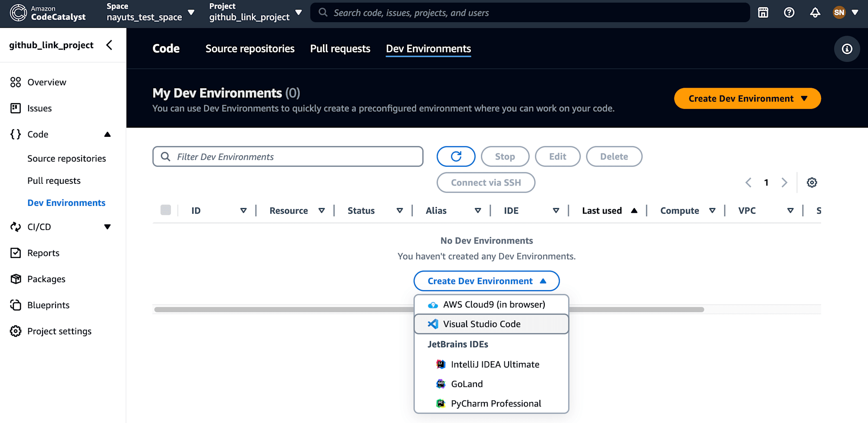Click the Stop button
The image size is (868, 423).
click(x=505, y=156)
